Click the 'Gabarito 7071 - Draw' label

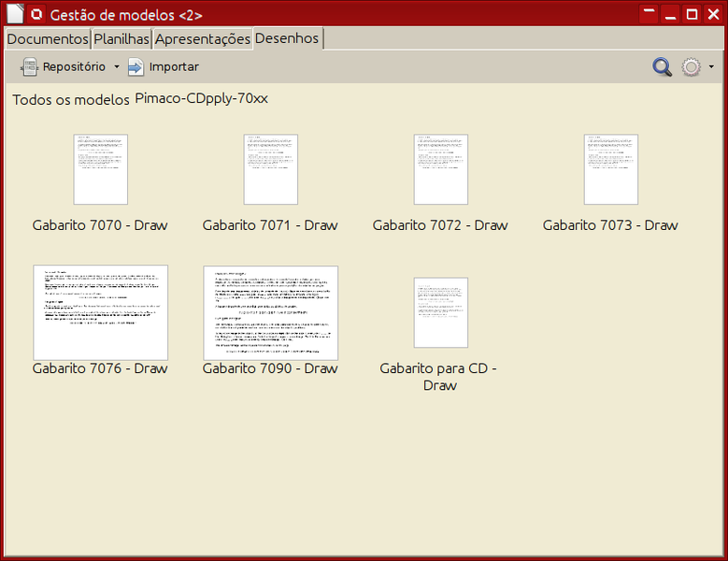pos(270,225)
